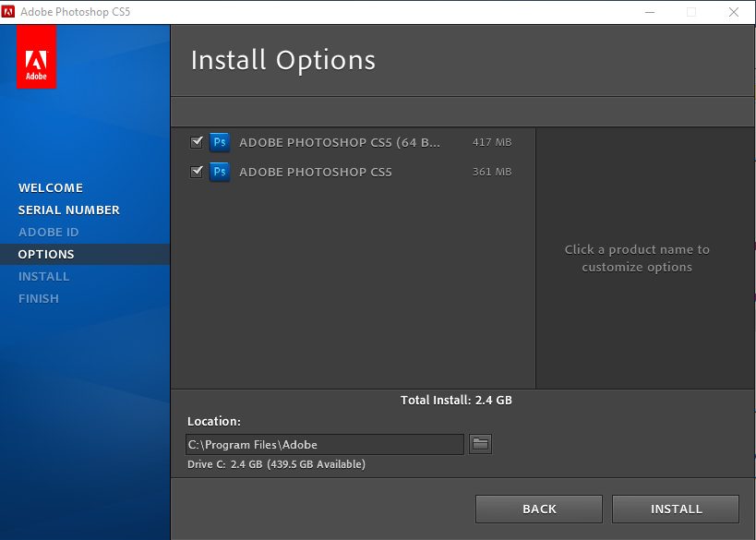Select the highlighted OPTIONS step in the sidebar
Screen dimensions: 756x540
(46, 254)
